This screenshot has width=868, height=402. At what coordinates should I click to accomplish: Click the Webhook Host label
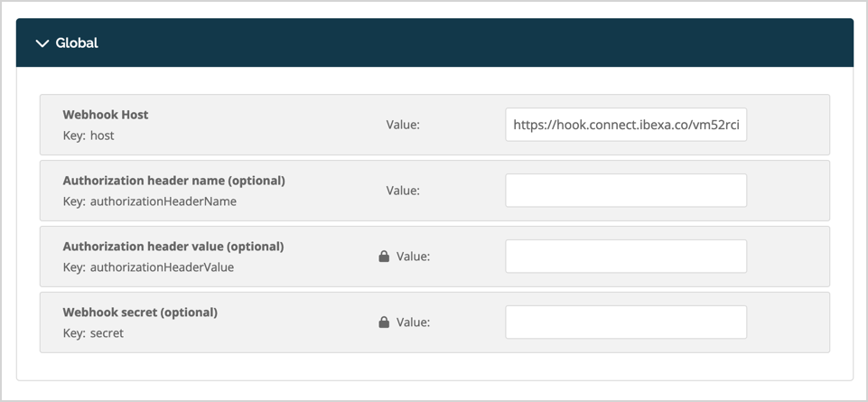106,115
